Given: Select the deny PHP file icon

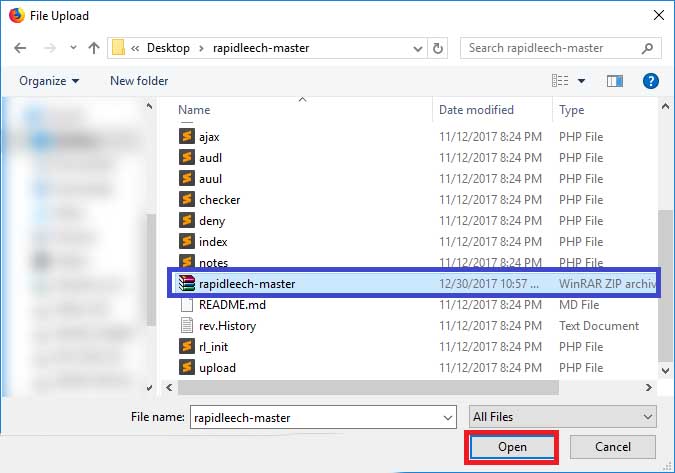Looking at the screenshot, I should click(x=187, y=220).
